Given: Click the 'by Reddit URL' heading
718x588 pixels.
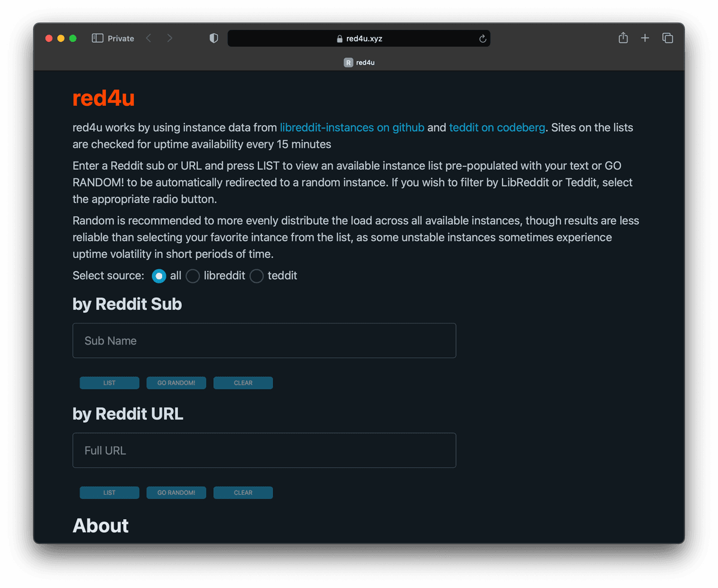Looking at the screenshot, I should click(x=128, y=414).
